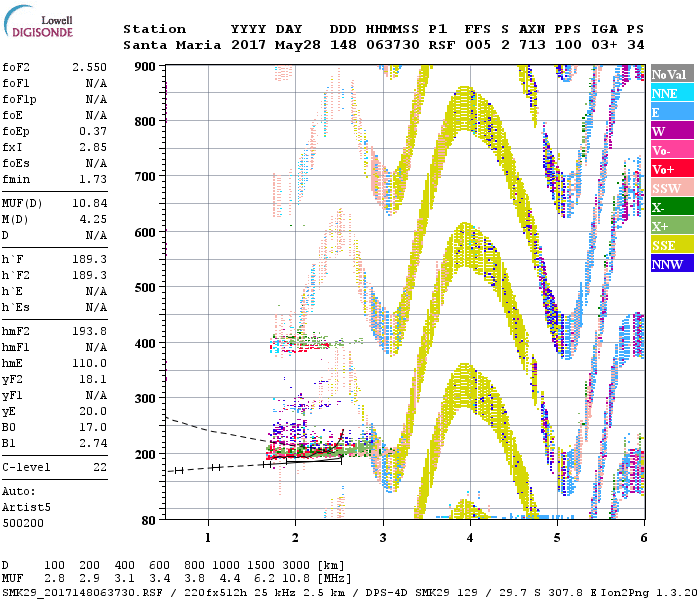Select the SSW legend swatch
This screenshot has width=700, height=600.
point(672,188)
